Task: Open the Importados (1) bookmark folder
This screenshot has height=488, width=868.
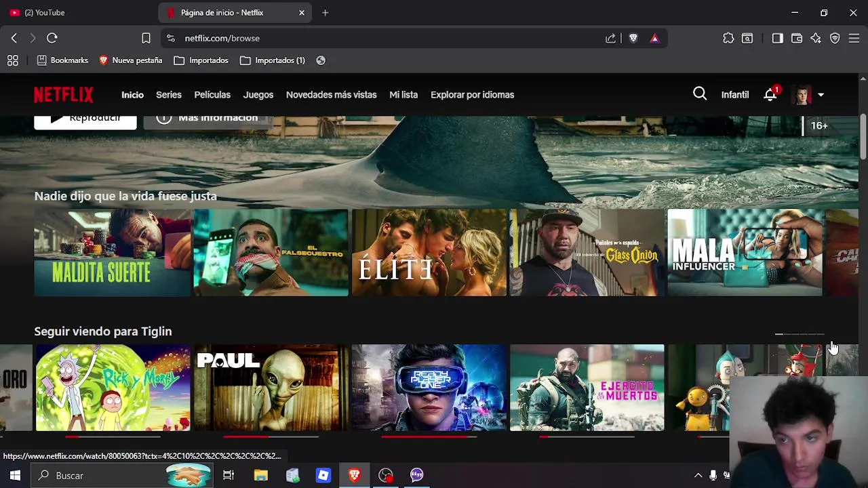Action: [x=273, y=60]
